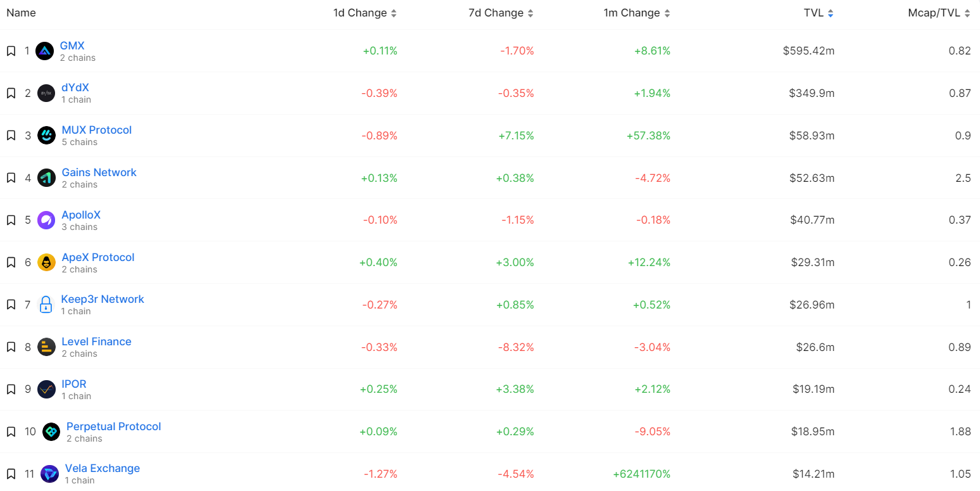Toggle bookmark for Level Finance

point(11,347)
